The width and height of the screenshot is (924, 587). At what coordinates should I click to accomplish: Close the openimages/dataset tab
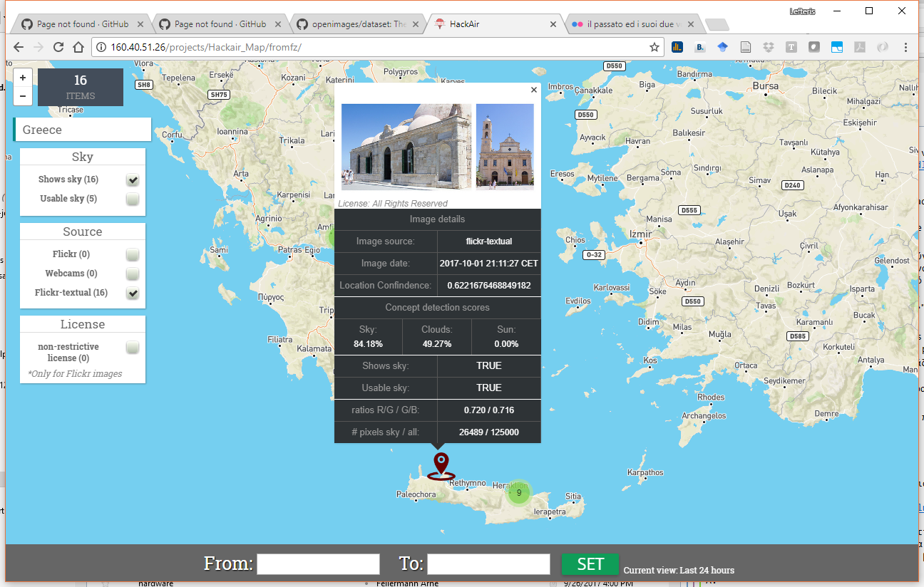[x=416, y=24]
